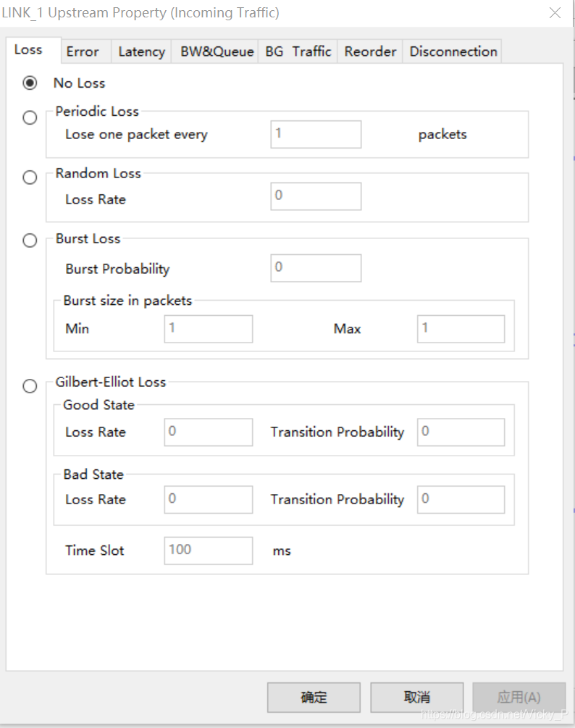Click the Time Slot ms input
This screenshot has width=575, height=728.
click(x=209, y=551)
